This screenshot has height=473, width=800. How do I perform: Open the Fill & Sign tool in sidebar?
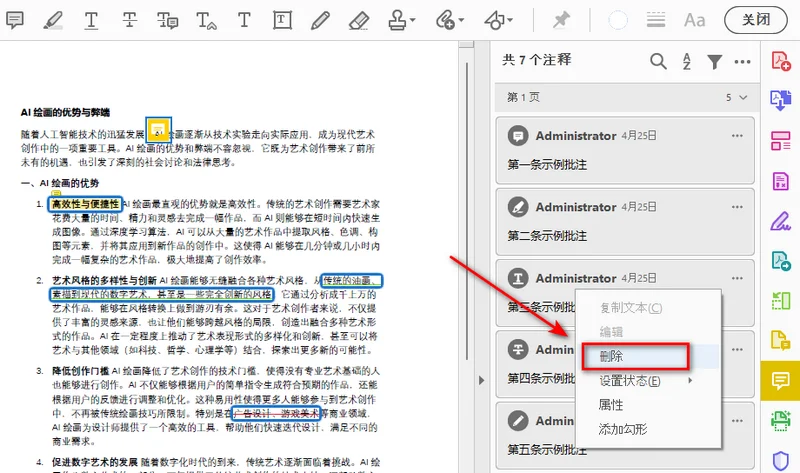tap(780, 220)
